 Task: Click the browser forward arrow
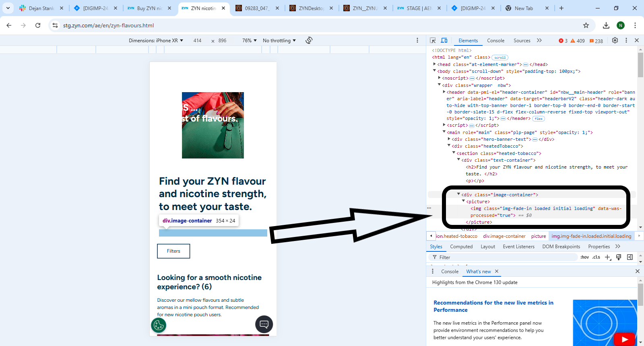(x=23, y=25)
